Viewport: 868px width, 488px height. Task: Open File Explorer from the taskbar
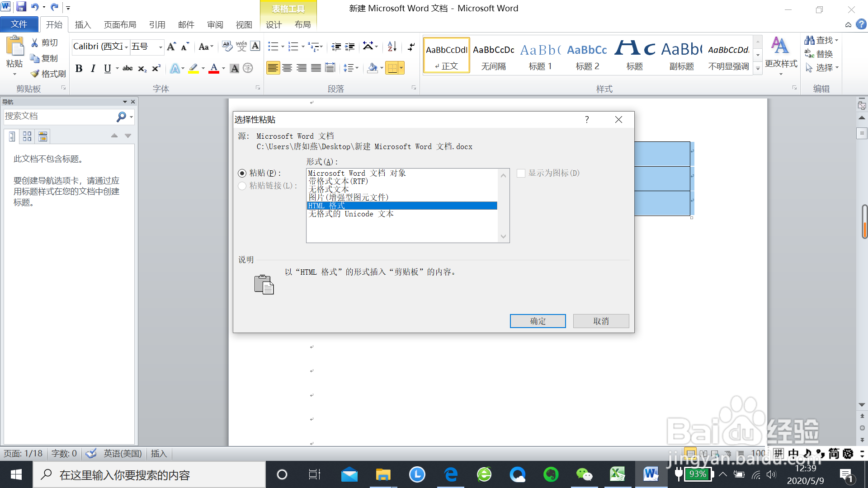click(x=383, y=474)
